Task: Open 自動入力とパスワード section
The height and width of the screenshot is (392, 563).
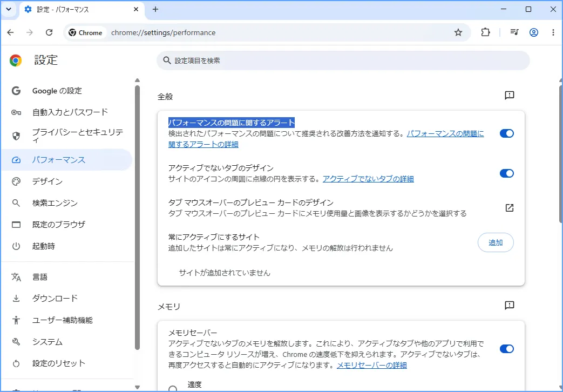Action: [x=67, y=112]
